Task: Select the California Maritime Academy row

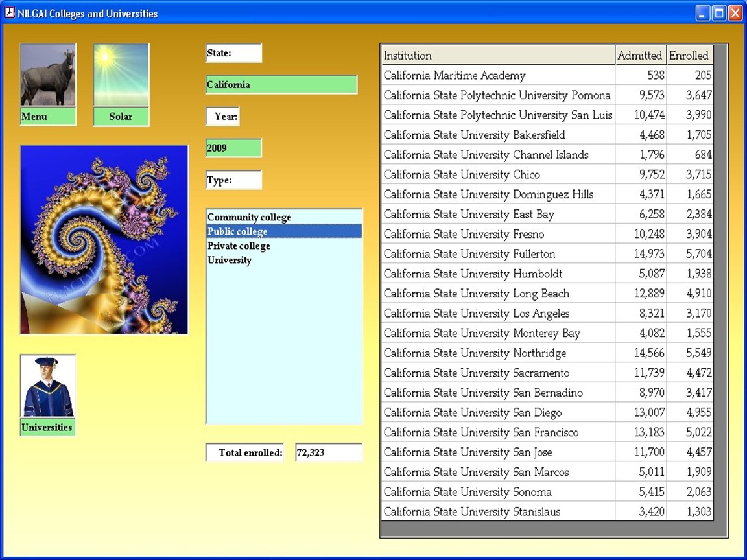Action: click(497, 76)
